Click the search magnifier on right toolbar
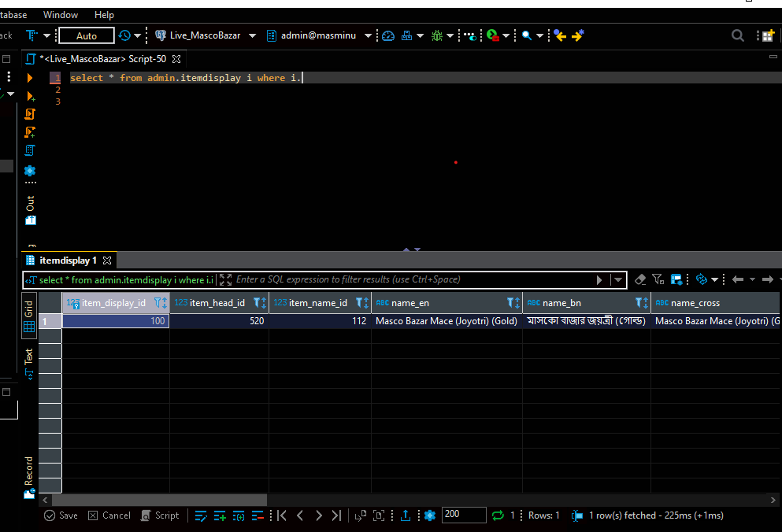 pyautogui.click(x=738, y=35)
